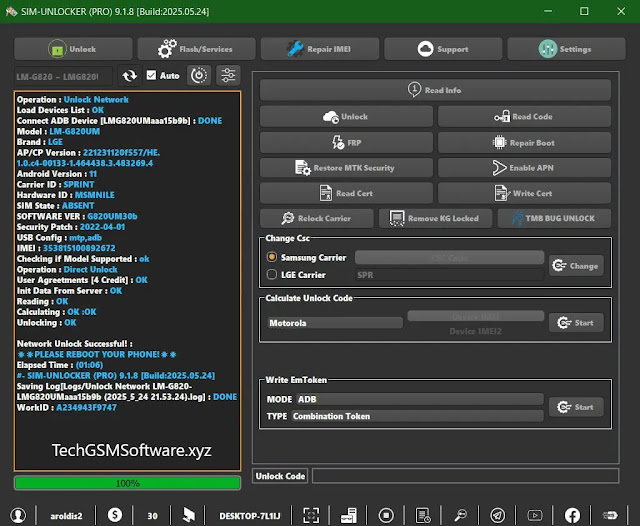Select the Samsung Carrier radio button
Screen dimensions: 640x526
click(272, 258)
